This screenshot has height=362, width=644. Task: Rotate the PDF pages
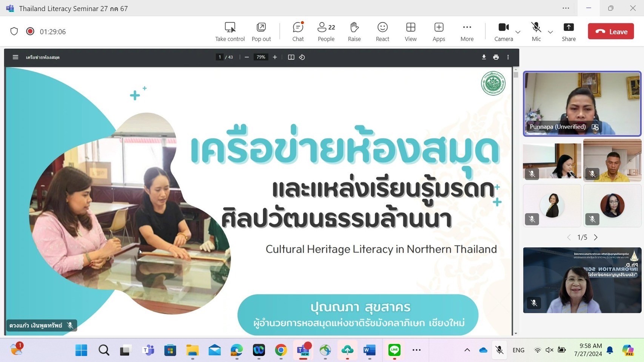302,57
